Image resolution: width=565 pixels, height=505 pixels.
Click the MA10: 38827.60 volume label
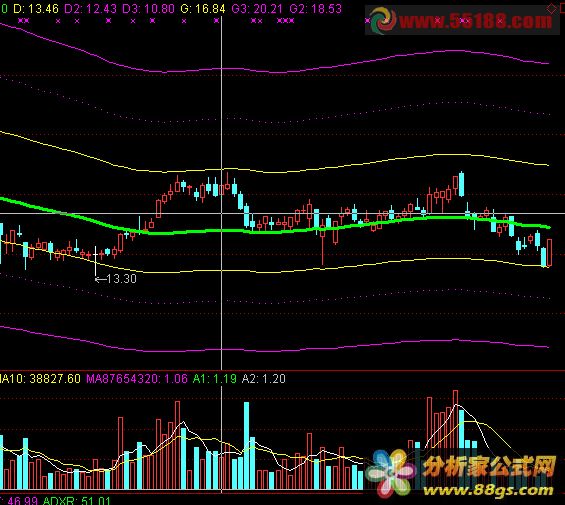coord(40,378)
